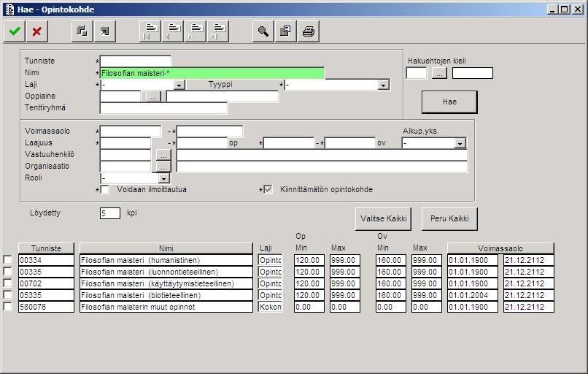This screenshot has width=588, height=374.
Task: Jump to first record icon
Action: [x=150, y=31]
